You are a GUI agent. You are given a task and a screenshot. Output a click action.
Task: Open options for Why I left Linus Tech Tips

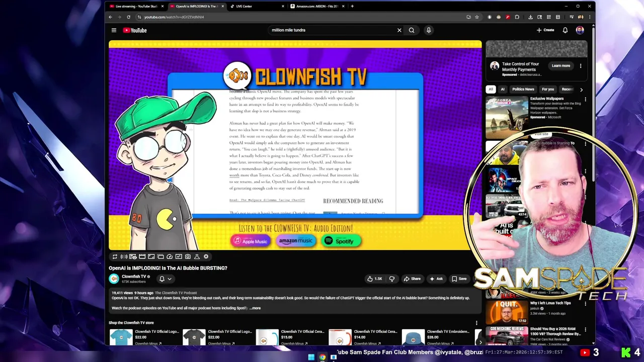tap(585, 304)
